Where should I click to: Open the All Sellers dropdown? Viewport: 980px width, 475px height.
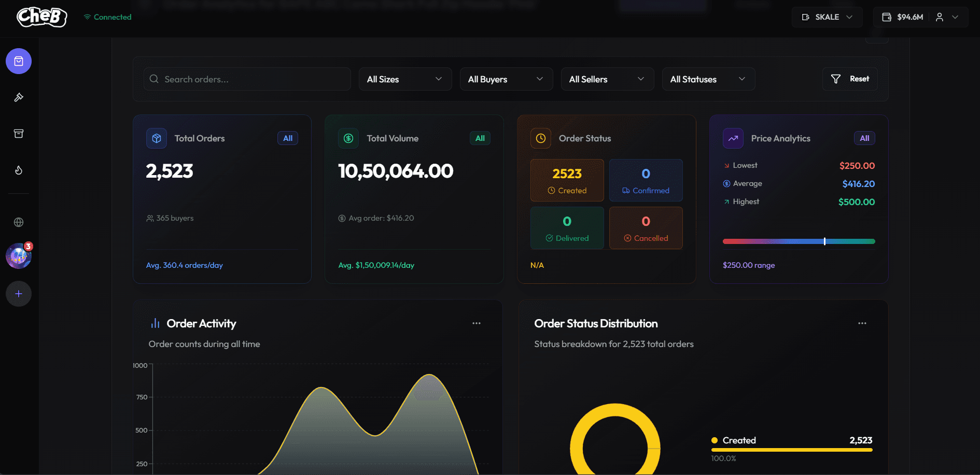608,79
